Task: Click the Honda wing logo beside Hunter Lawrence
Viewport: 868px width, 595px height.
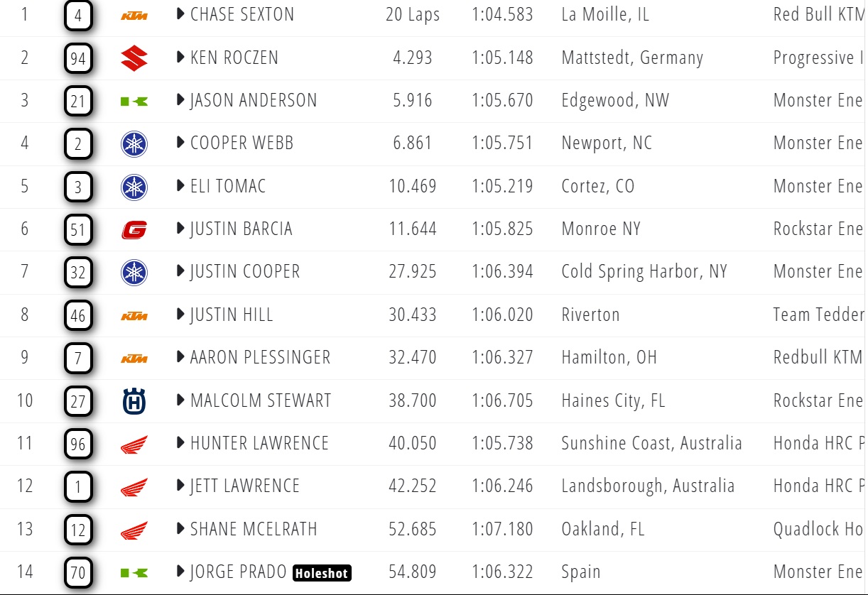Action: (133, 443)
